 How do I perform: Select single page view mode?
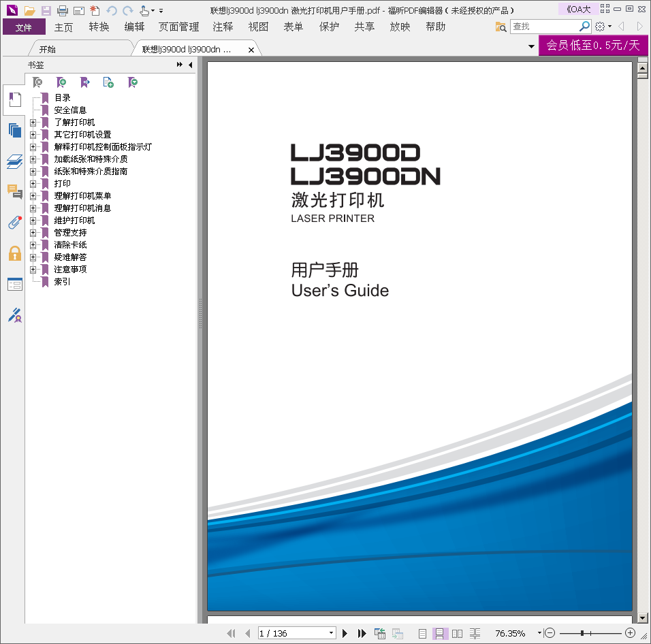point(422,634)
